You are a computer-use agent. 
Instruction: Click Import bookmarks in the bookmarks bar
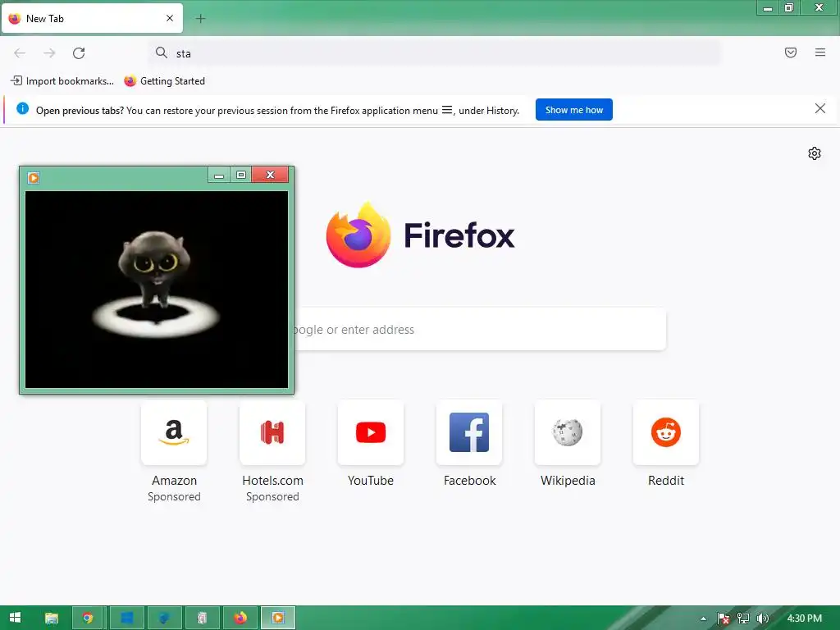tap(62, 81)
